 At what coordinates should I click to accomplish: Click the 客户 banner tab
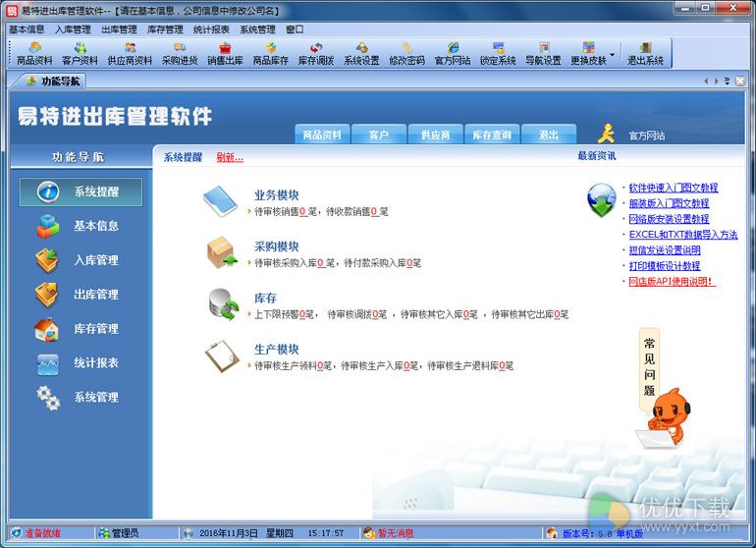pos(378,135)
